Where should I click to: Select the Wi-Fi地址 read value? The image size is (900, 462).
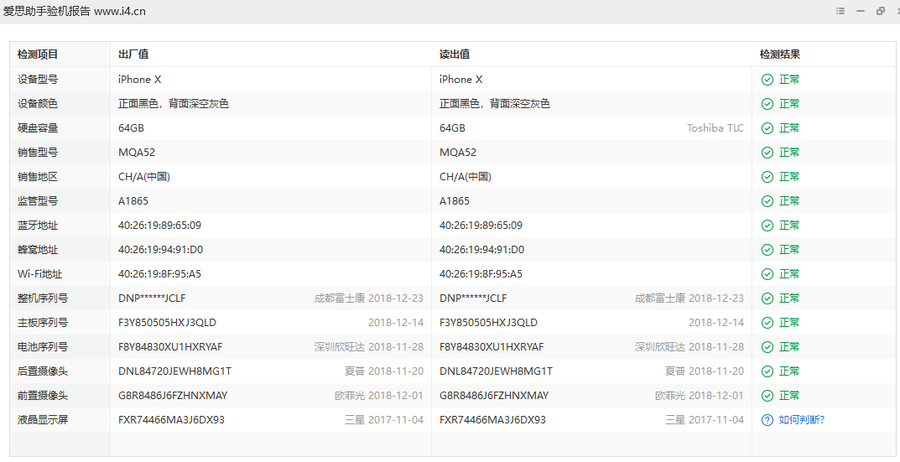click(x=480, y=274)
